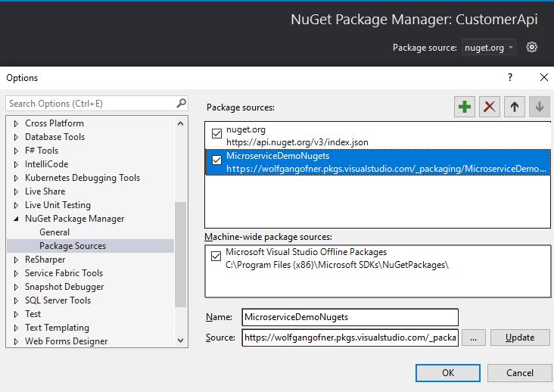Move package source down with arrow
Image resolution: width=554 pixels, height=392 pixels.
click(x=540, y=107)
